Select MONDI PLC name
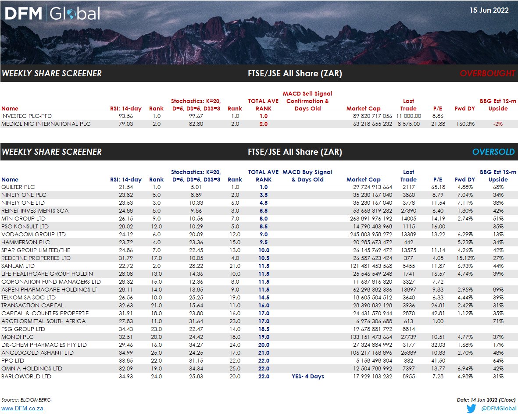 click(x=18, y=337)
